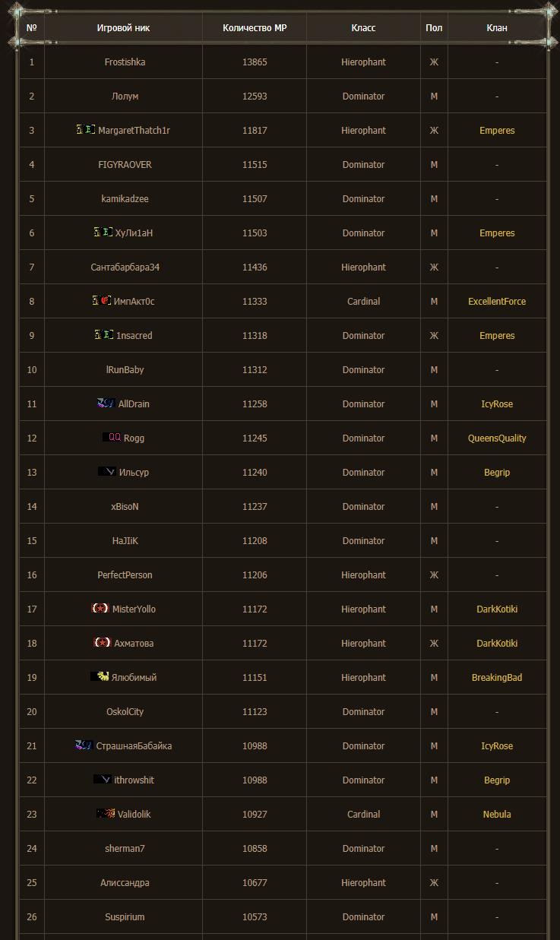Click the QQ clan icon beside Rogg

112,438
